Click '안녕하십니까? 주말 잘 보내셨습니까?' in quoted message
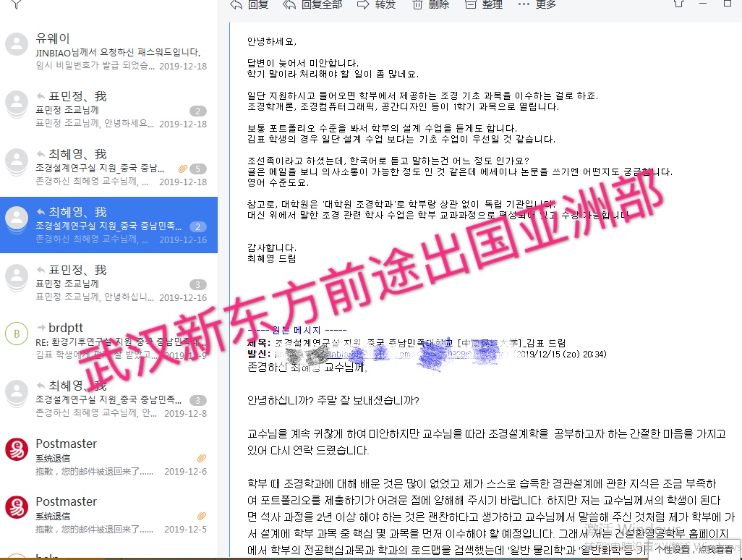 333,401
